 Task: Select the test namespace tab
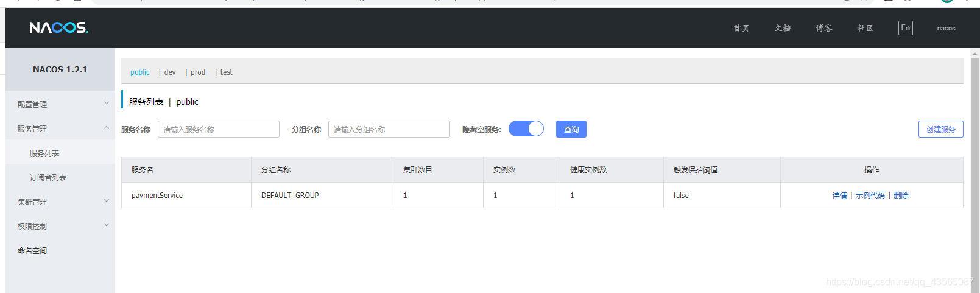226,72
